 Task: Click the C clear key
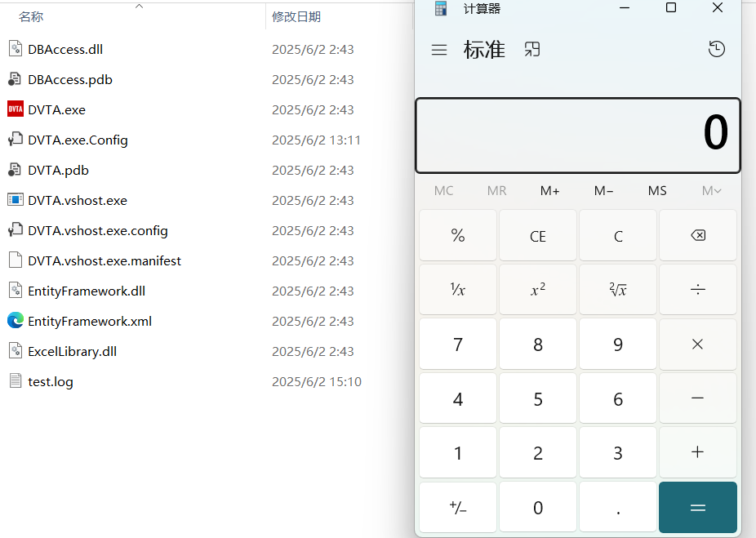point(618,235)
